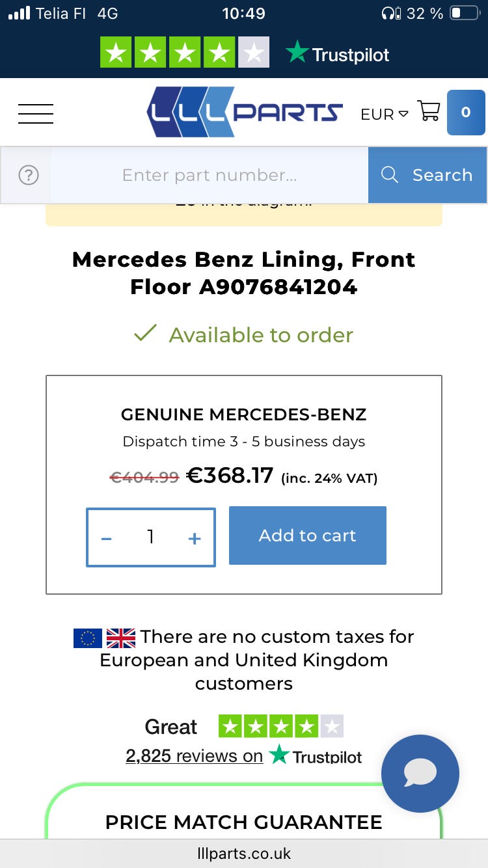The height and width of the screenshot is (868, 488).
Task: Click the LLLParts logo
Action: tap(245, 112)
